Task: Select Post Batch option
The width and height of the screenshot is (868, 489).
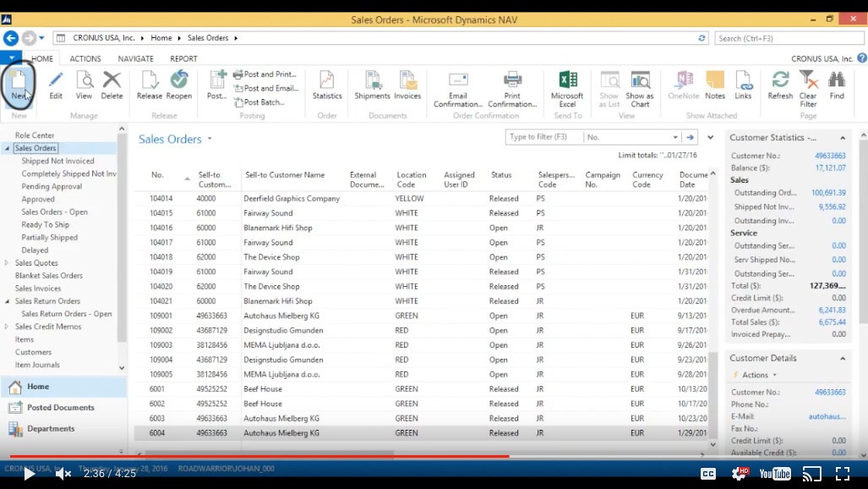Action: [259, 102]
